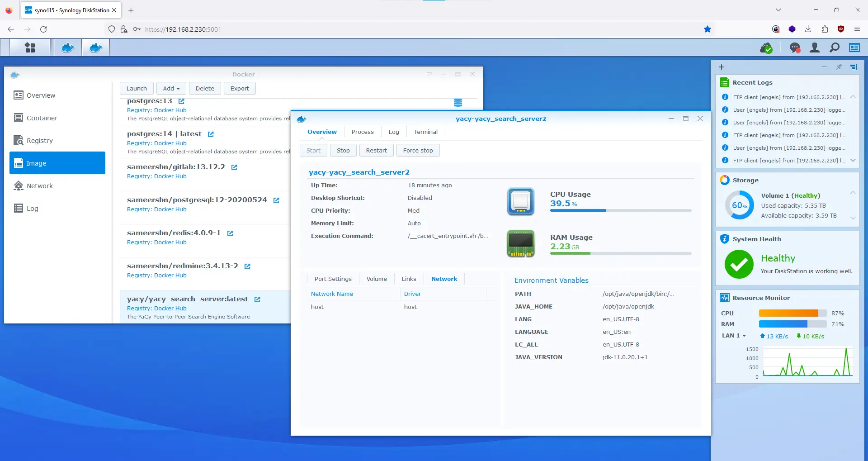
Task: Click the Restart button
Action: 377,151
